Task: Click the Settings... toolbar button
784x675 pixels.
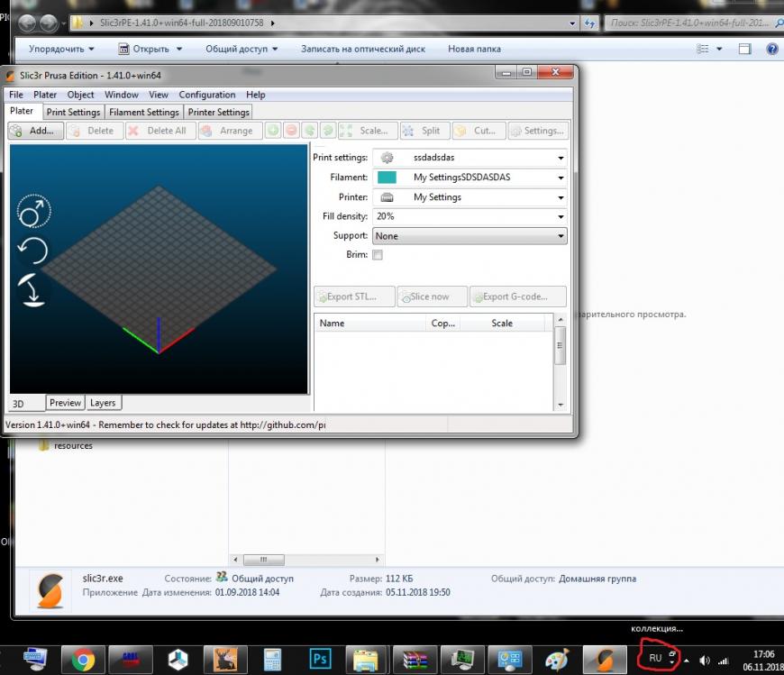Action: point(539,131)
